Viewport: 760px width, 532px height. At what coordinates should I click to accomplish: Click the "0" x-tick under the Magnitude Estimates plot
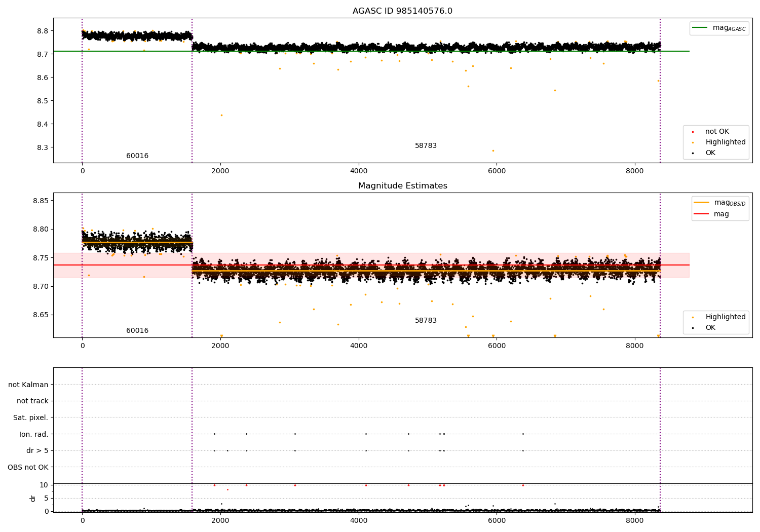pos(82,346)
